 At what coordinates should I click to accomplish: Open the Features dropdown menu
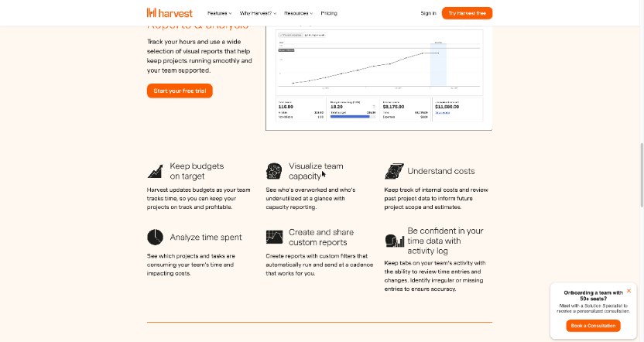pos(219,13)
